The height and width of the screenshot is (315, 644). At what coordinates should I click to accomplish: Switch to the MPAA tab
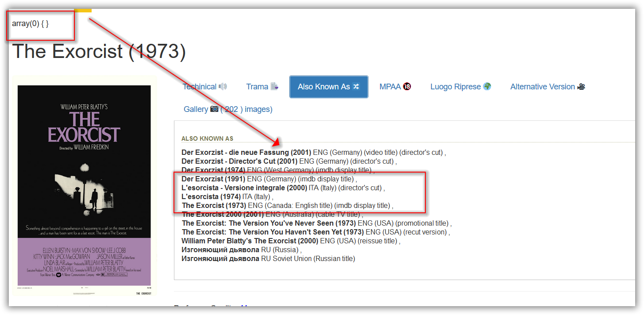click(395, 87)
